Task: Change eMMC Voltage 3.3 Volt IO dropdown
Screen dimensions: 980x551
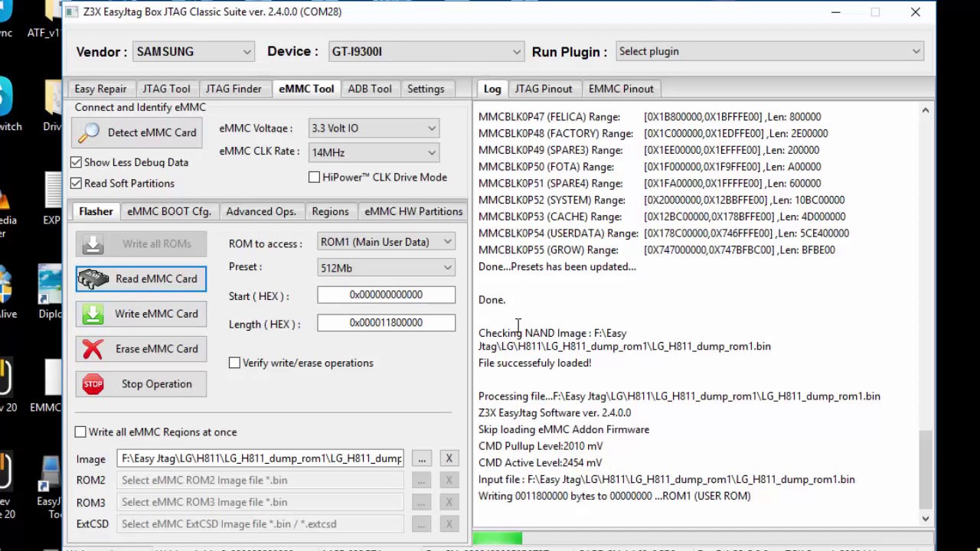Action: (x=374, y=129)
